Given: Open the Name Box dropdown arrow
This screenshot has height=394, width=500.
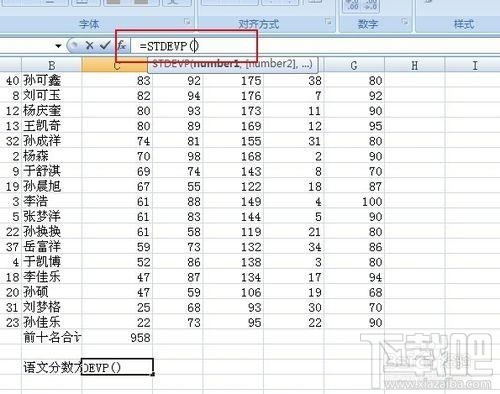Looking at the screenshot, I should (x=59, y=46).
